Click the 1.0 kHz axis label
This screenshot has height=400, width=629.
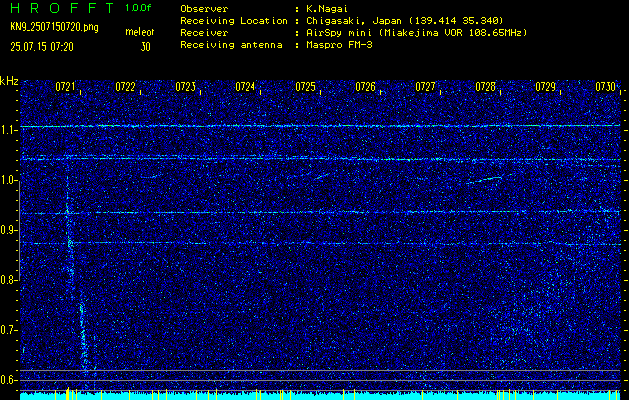point(8,180)
